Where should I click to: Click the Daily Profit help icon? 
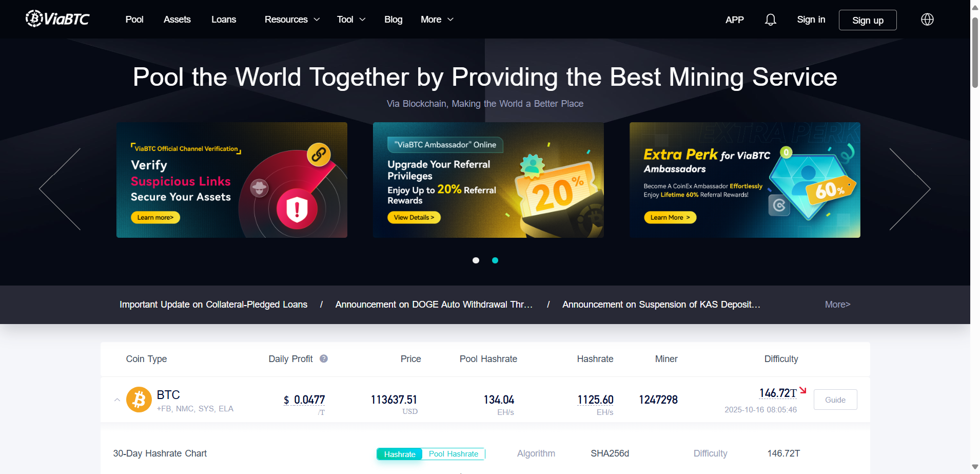[324, 358]
